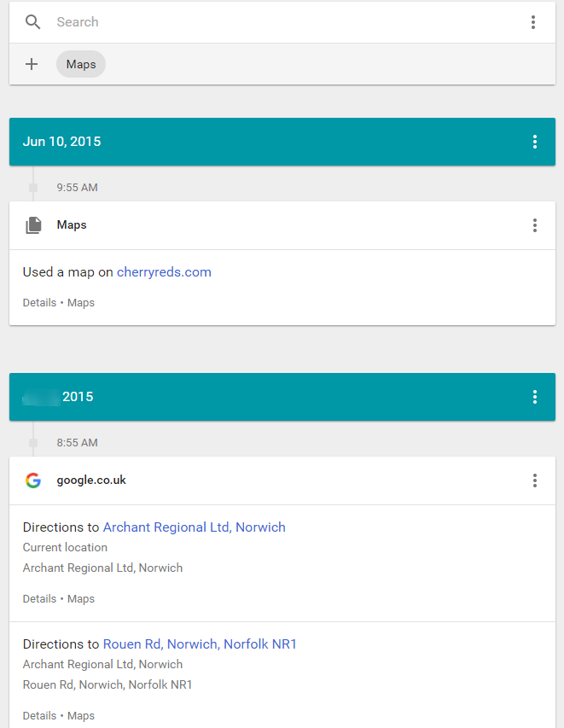The height and width of the screenshot is (728, 564).
Task: Remove the Maps filter chip
Action: click(x=80, y=64)
